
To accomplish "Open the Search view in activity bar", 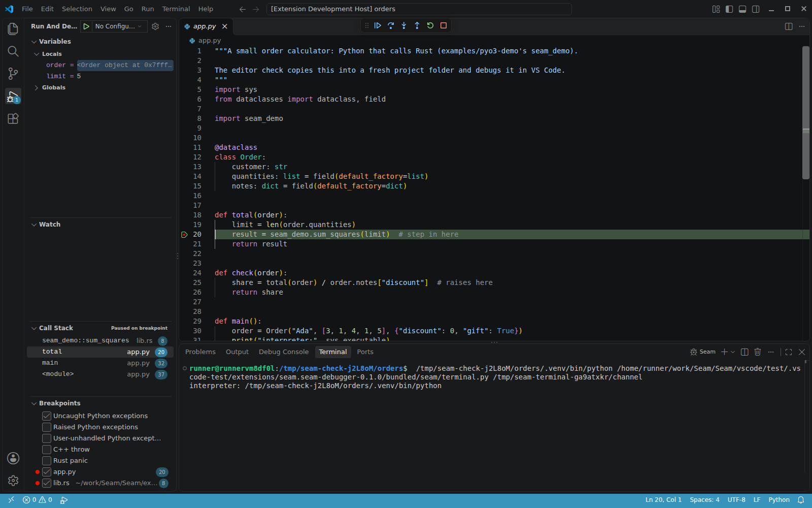I will pos(13,51).
